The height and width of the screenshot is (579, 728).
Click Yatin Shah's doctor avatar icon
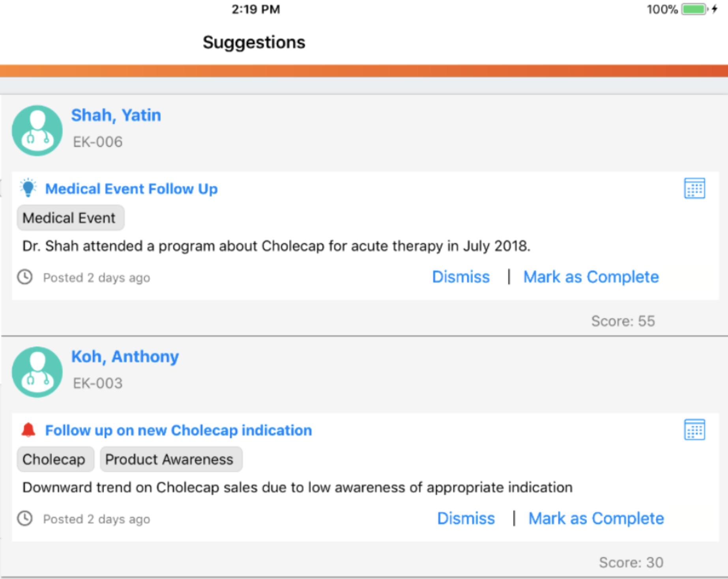pos(37,130)
